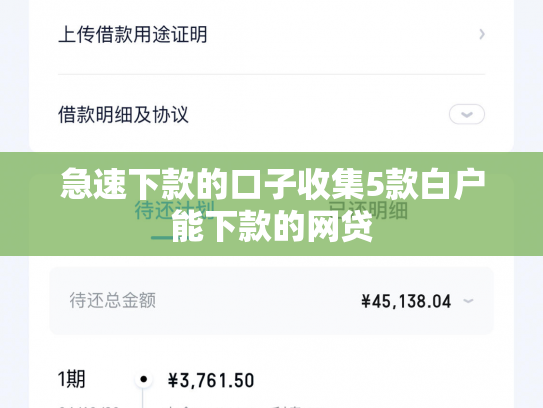
Task: Open the 上传借款用途证明 row arrow
Action: tap(482, 34)
